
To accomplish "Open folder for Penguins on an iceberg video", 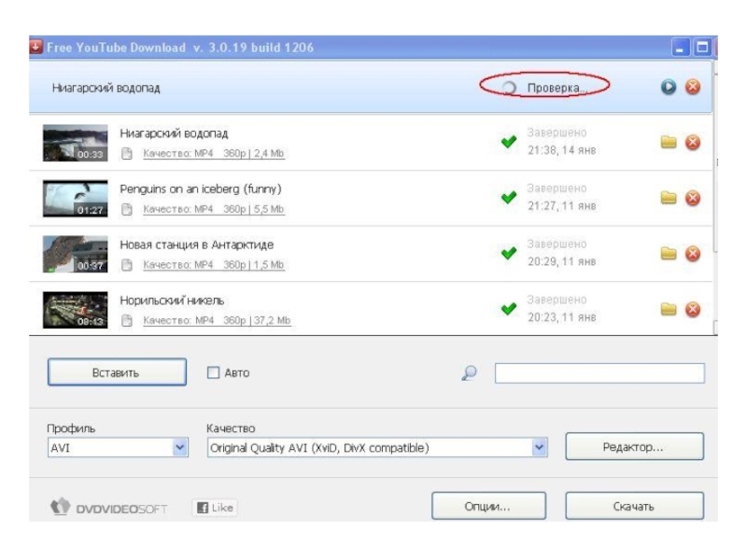I will (x=669, y=198).
